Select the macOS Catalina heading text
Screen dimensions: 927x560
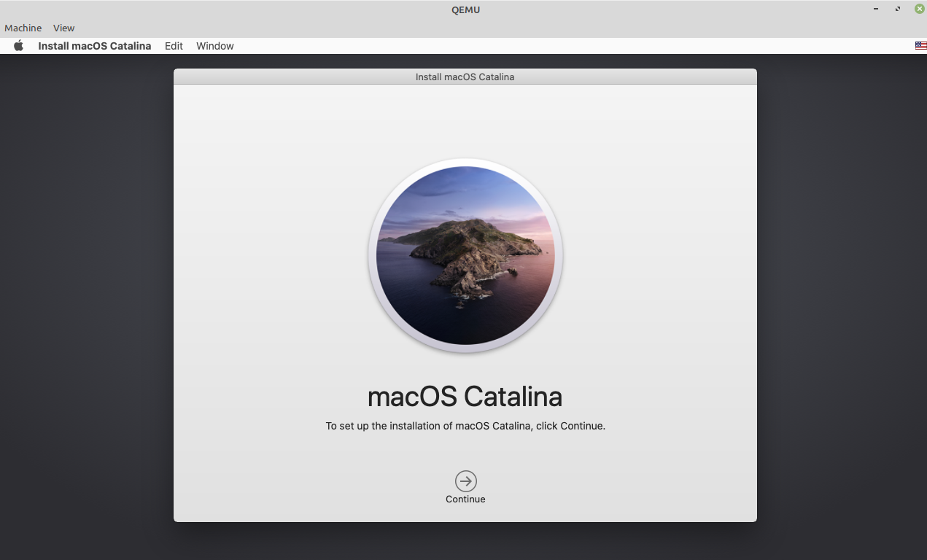[x=465, y=396]
